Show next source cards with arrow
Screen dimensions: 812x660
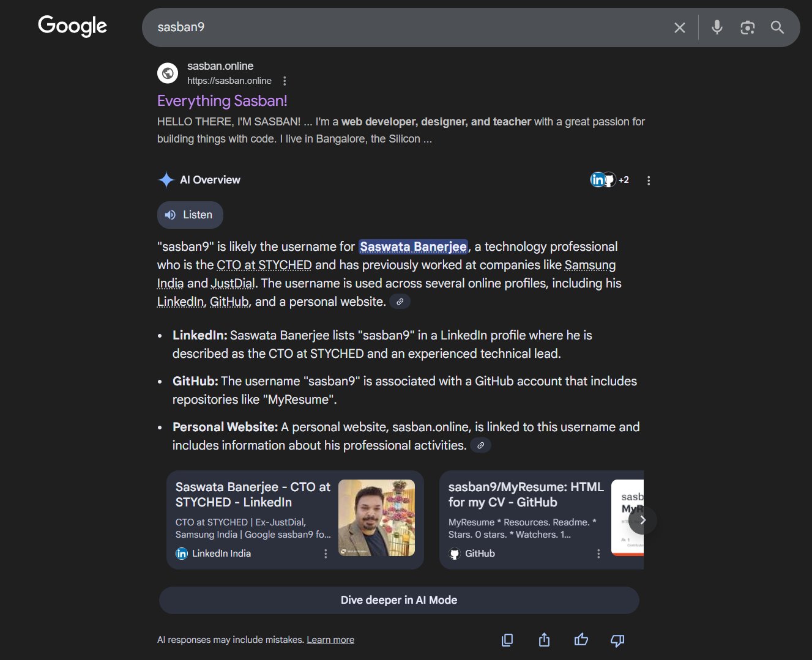[643, 520]
